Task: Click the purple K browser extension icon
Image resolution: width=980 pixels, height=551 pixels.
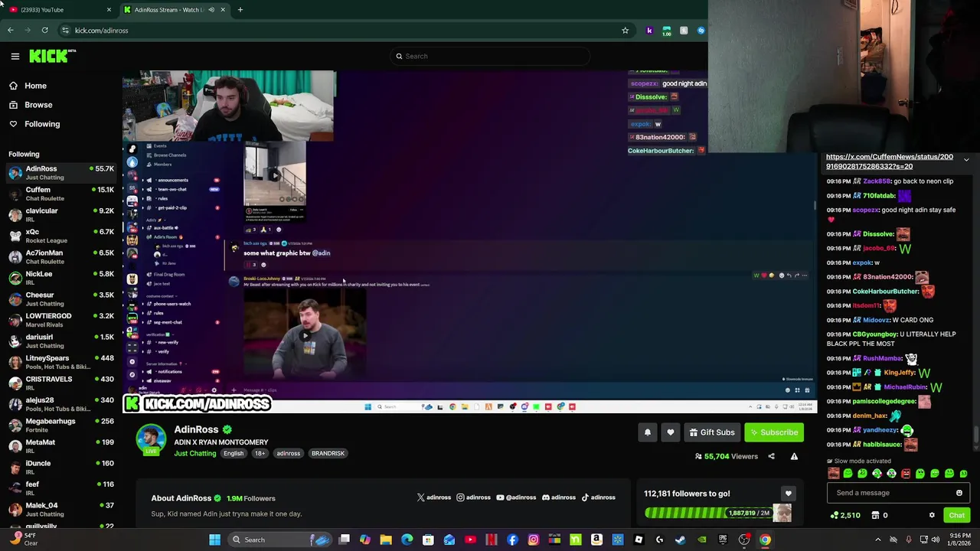Action: 649,31
